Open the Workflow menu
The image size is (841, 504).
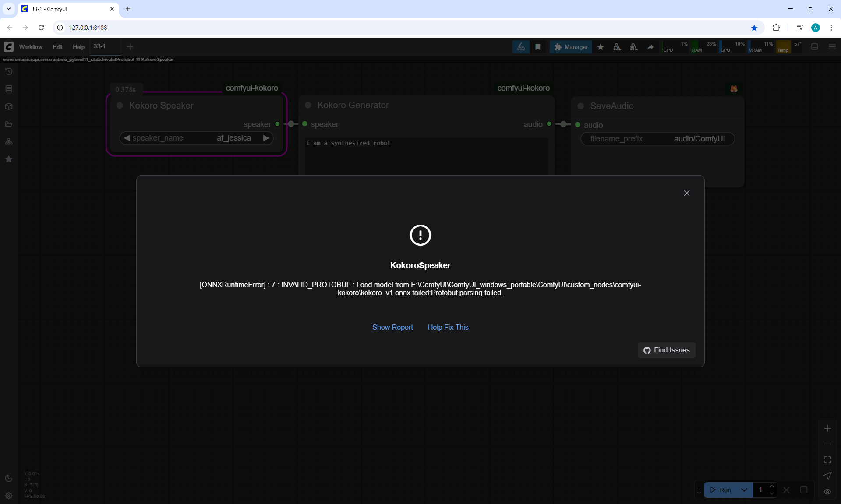pos(31,47)
